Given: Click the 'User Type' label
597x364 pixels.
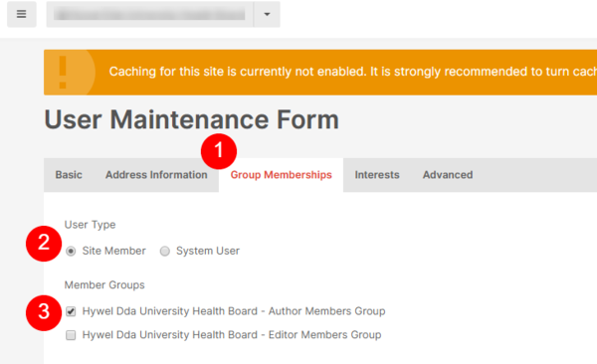Looking at the screenshot, I should [90, 225].
